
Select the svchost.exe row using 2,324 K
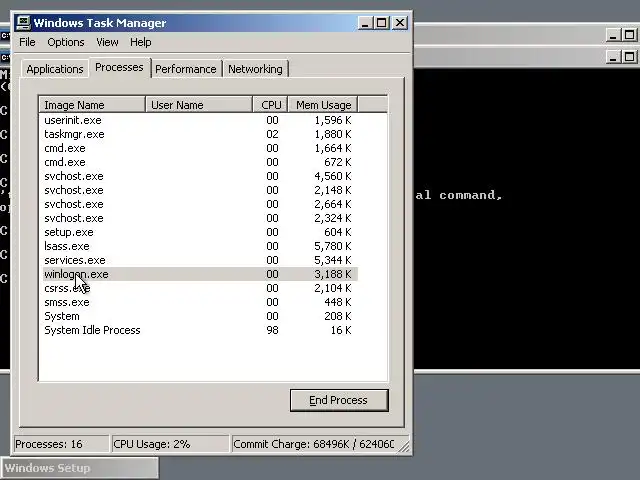(x=199, y=218)
